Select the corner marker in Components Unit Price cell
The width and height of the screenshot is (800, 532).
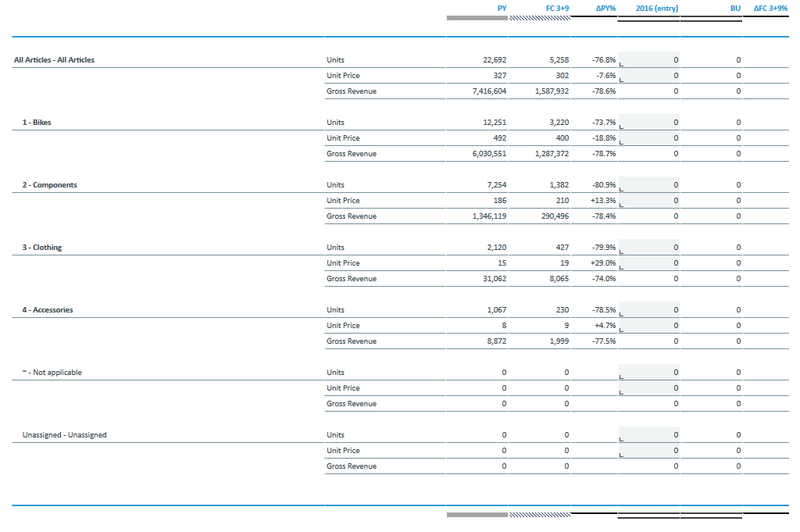[621, 203]
